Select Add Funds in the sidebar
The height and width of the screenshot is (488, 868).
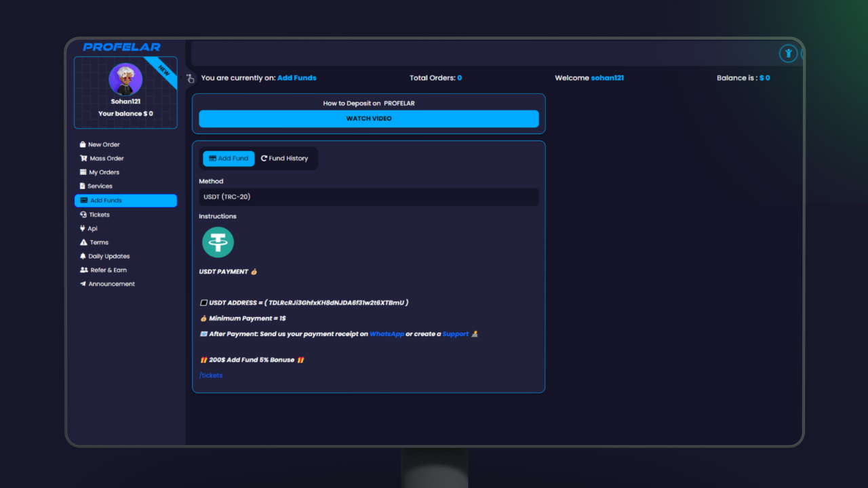tap(125, 201)
